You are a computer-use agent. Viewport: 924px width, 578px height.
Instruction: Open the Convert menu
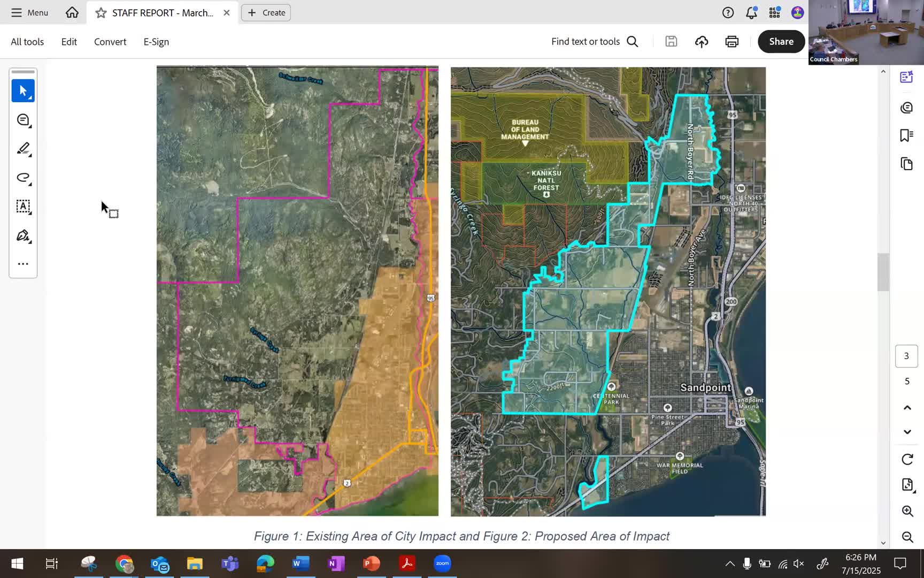[110, 42]
